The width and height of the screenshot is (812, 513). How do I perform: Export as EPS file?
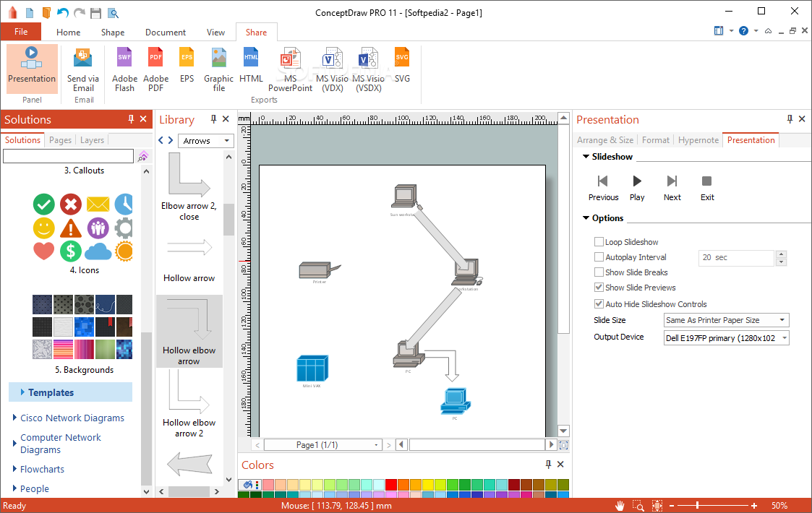(x=187, y=66)
